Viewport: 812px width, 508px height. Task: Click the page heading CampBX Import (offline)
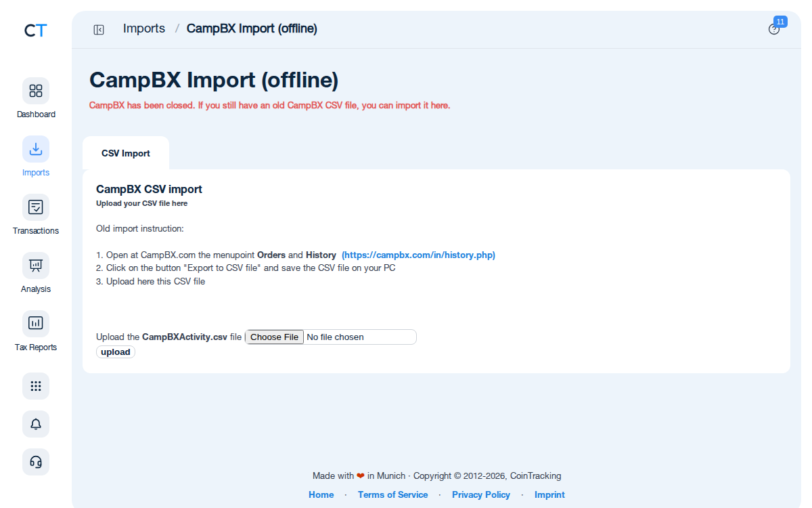pos(214,80)
